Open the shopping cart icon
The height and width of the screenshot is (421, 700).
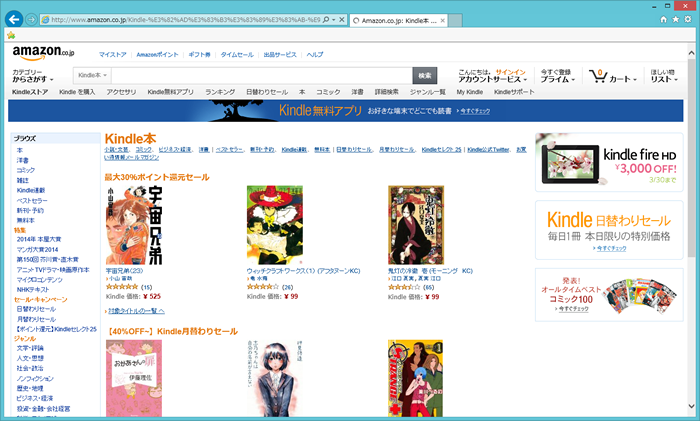597,76
